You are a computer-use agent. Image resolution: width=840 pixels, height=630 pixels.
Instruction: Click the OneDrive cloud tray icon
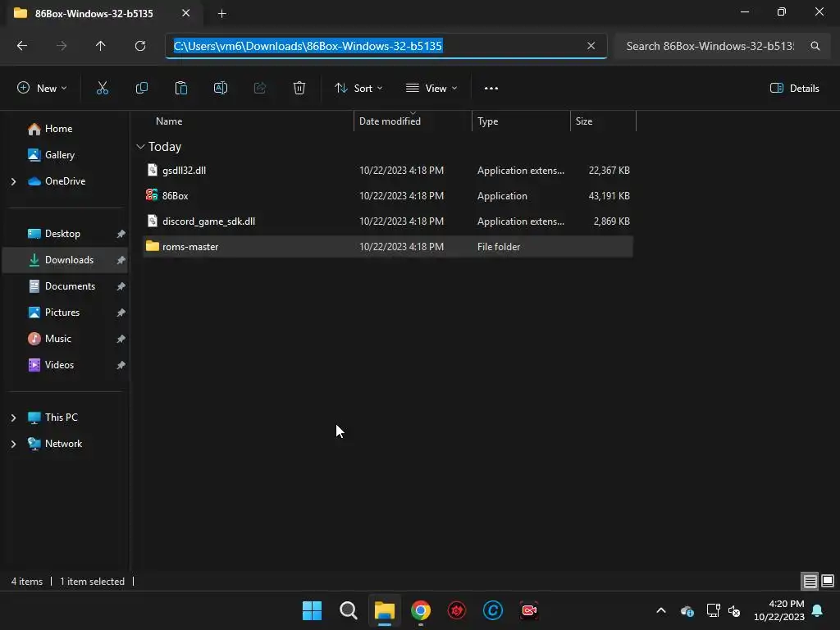pos(687,610)
